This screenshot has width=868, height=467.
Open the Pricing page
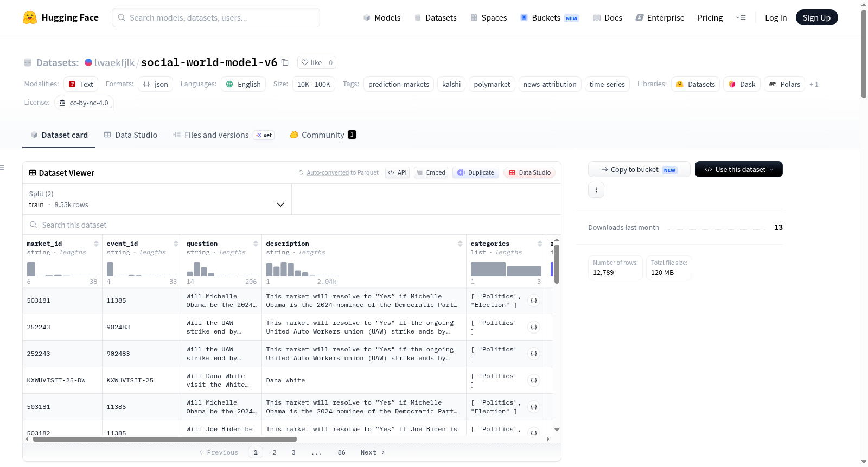(x=710, y=17)
